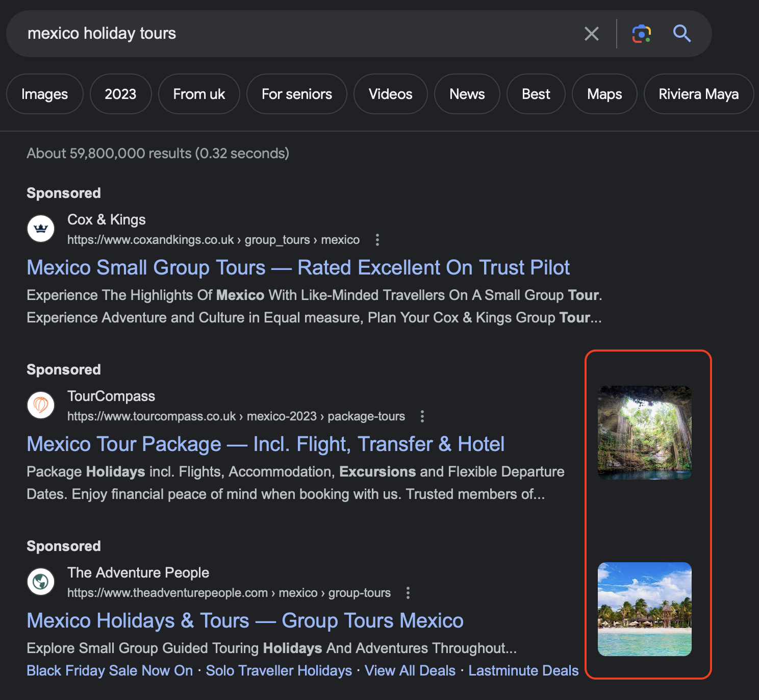This screenshot has width=759, height=700.
Task: Open the Lastminute Deals sitelink
Action: [x=523, y=670]
